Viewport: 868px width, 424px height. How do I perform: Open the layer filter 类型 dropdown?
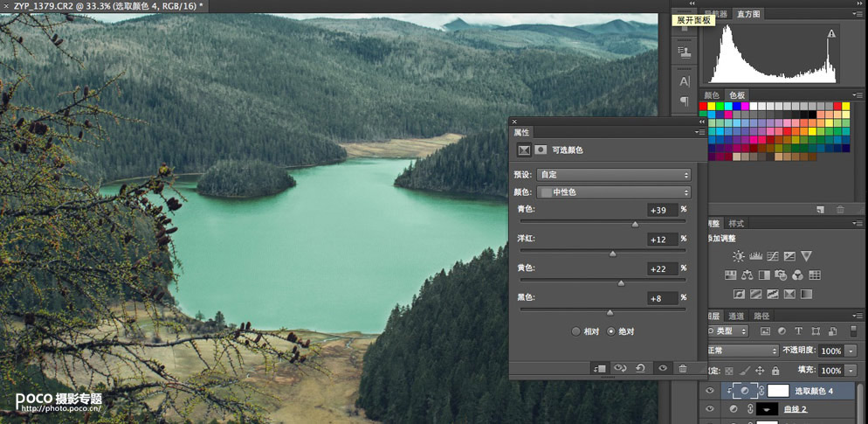pyautogui.click(x=727, y=330)
